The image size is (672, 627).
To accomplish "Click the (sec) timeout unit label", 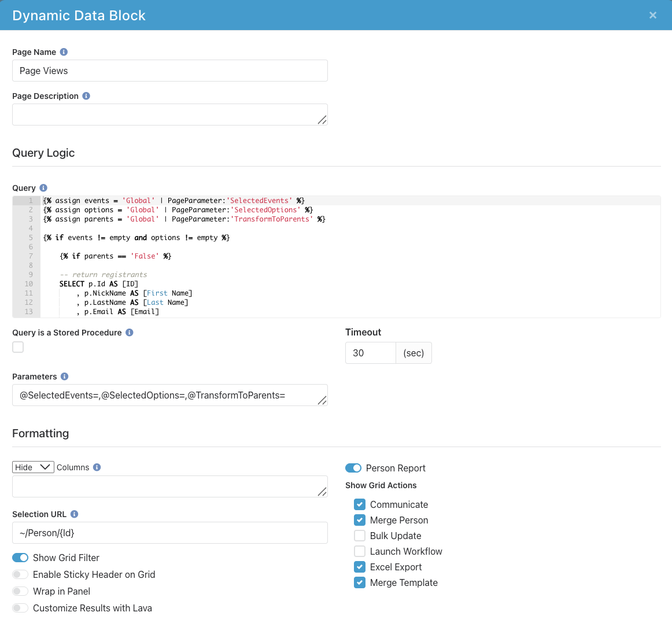I will [413, 353].
